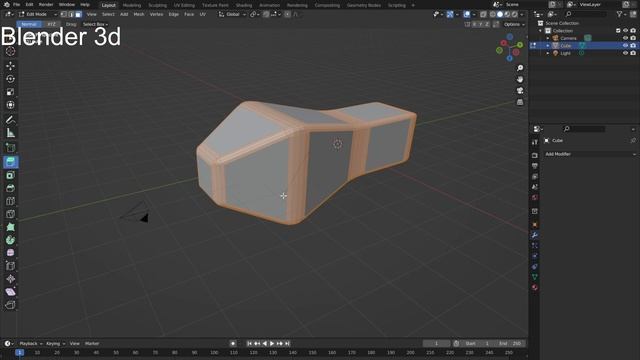
Task: Enable face select mode
Action: tap(78, 14)
